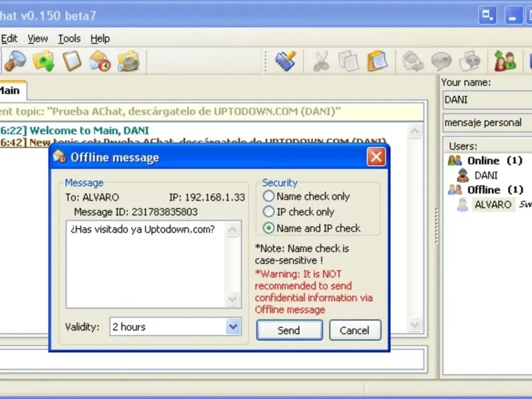Click the red Warning text in dialog
The height and width of the screenshot is (399, 532).
pyautogui.click(x=314, y=292)
